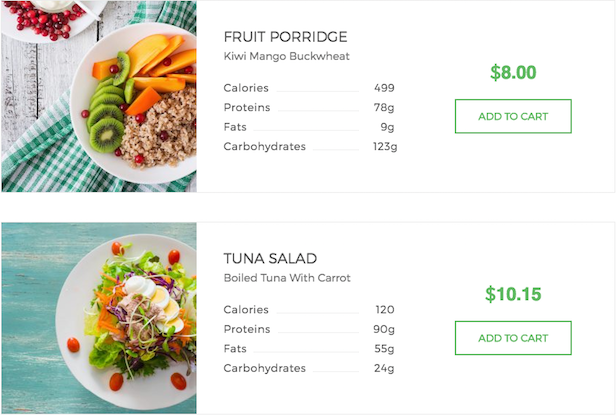Open the Tuna Salad dish photo

click(x=99, y=318)
